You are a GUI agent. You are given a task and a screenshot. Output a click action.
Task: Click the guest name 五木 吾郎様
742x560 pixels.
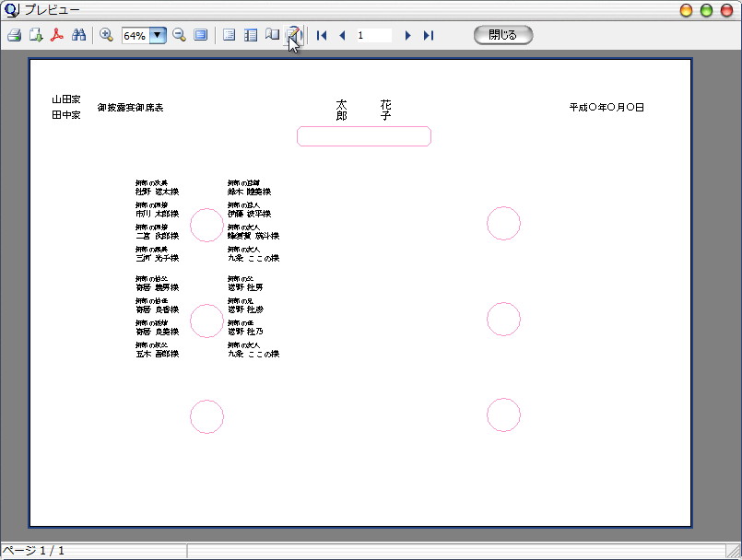(x=157, y=354)
